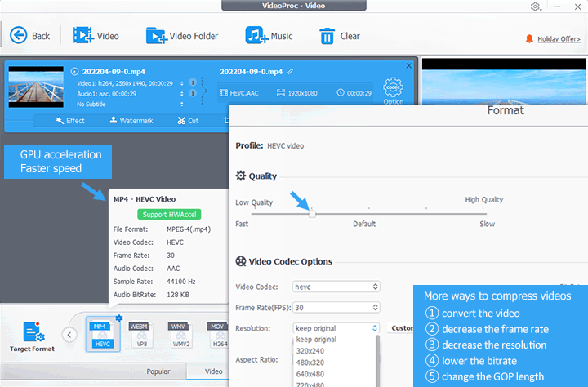Open the Watermark tool

[x=131, y=120]
